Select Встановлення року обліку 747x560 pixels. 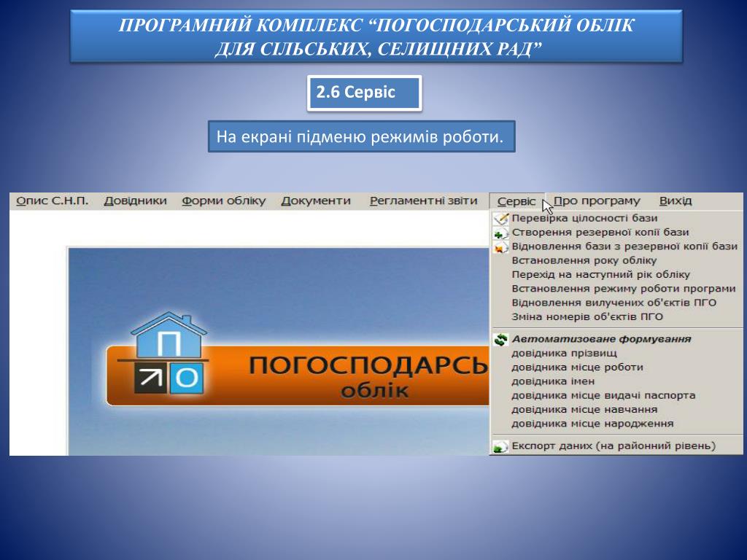(x=584, y=260)
